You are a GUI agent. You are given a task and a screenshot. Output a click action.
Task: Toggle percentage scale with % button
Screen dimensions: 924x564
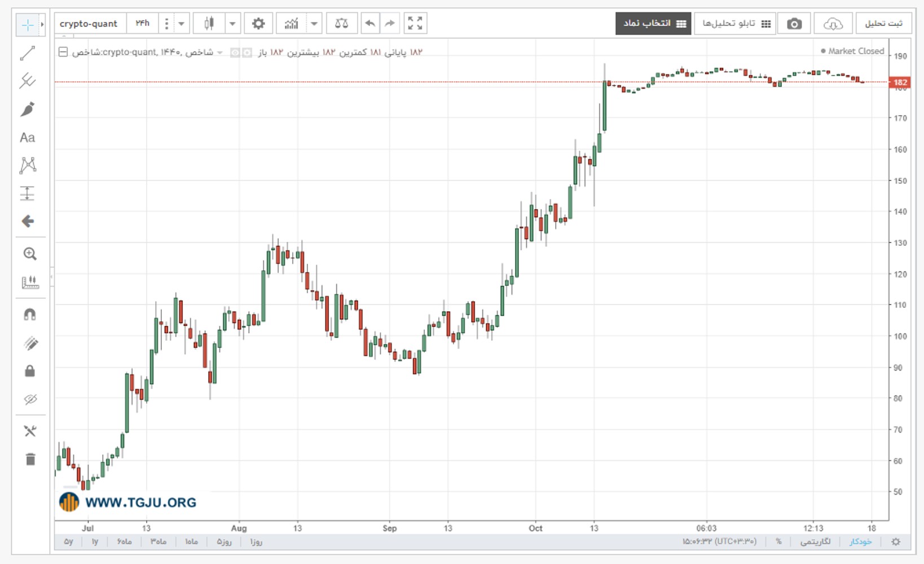point(778,541)
